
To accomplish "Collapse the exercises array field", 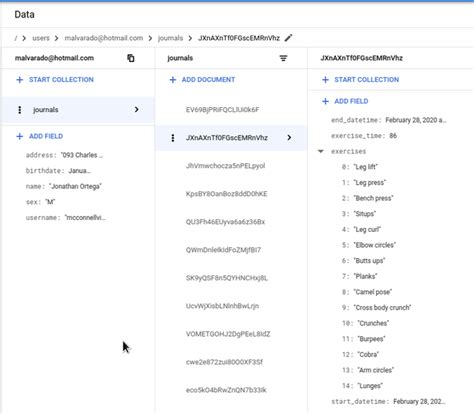I will 321,151.
